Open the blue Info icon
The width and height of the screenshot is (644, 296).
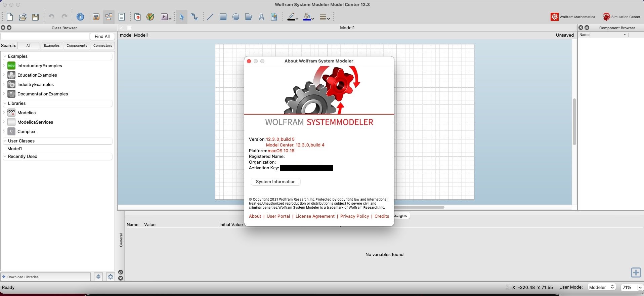(80, 17)
